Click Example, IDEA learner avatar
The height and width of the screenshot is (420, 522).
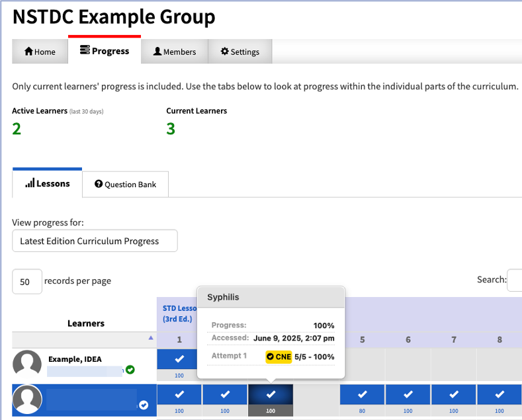(x=27, y=364)
